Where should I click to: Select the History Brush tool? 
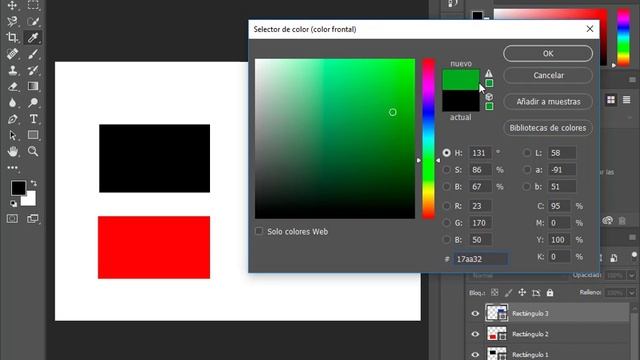tap(33, 70)
